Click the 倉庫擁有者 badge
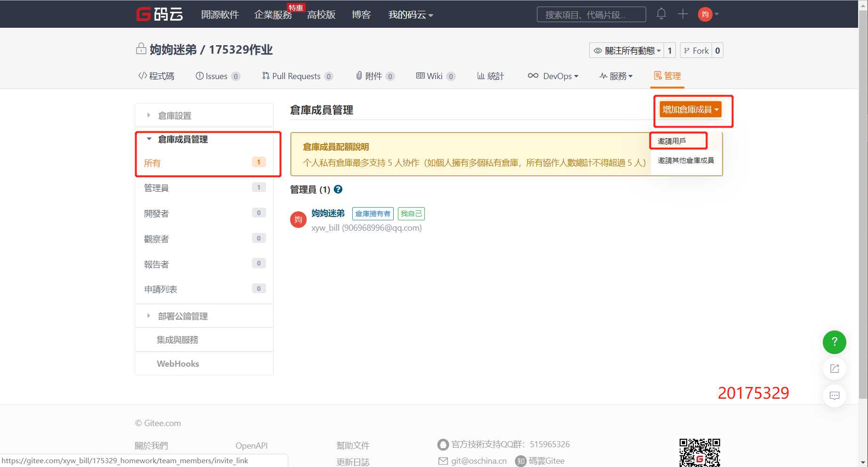The width and height of the screenshot is (868, 467). [373, 214]
